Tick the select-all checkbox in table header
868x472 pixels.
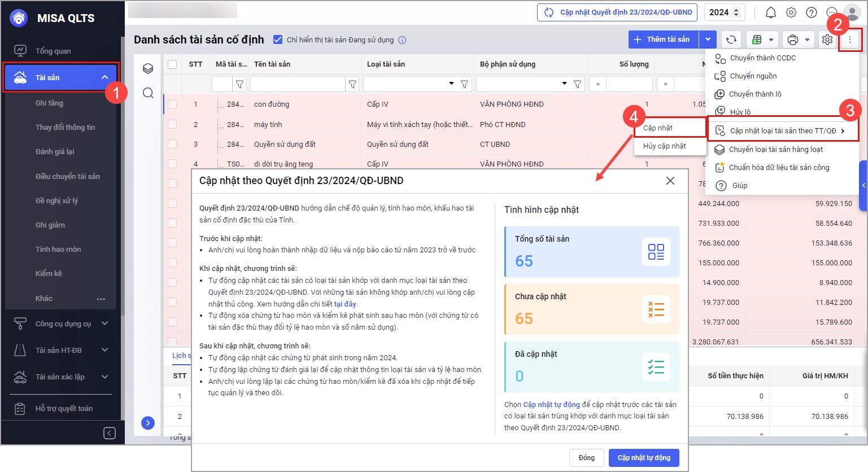click(x=172, y=64)
